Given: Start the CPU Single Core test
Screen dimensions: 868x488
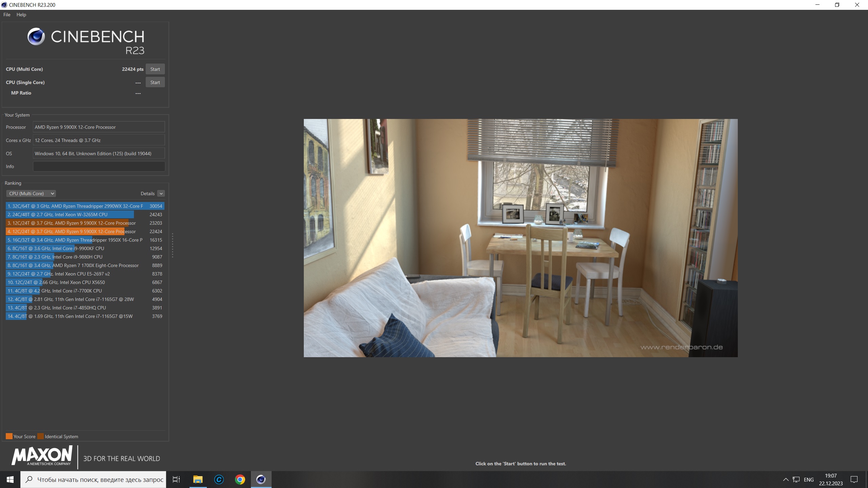Looking at the screenshot, I should [x=155, y=82].
